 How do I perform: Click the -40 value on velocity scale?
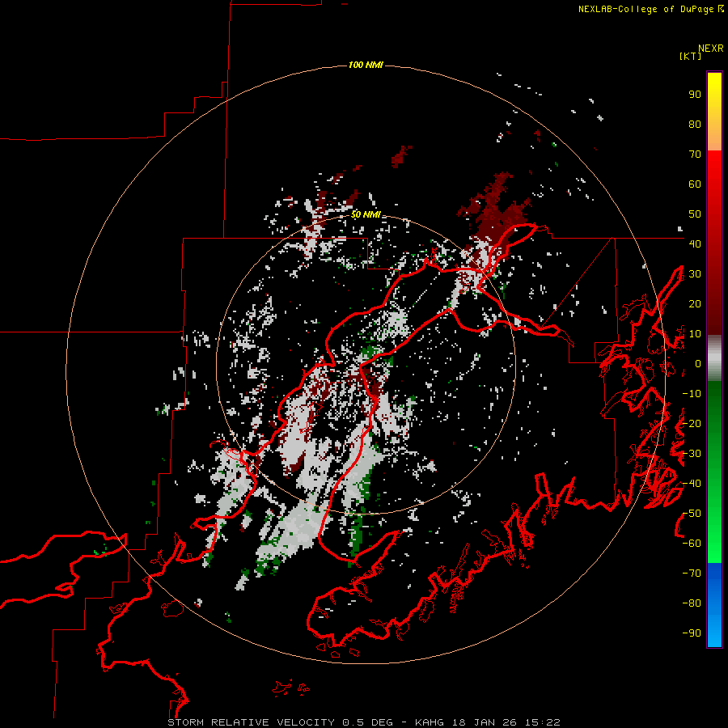[x=692, y=484]
